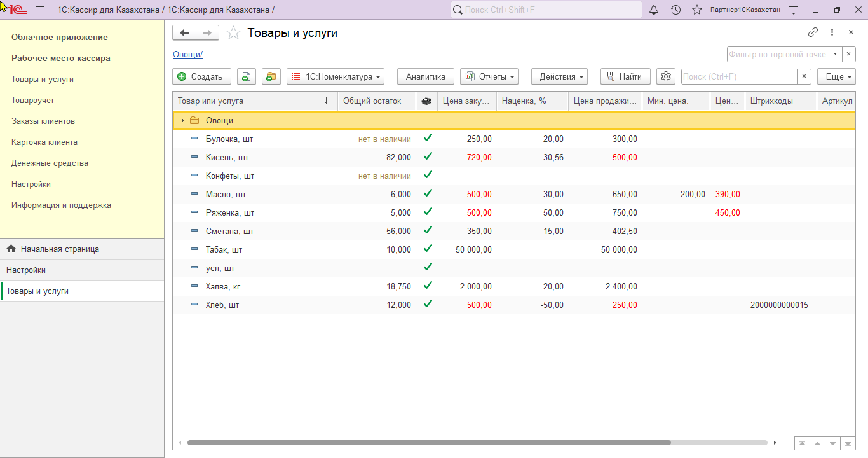Viewport: 868px width, 458px height.
Task: Click the create folder group icon
Action: [x=271, y=76]
